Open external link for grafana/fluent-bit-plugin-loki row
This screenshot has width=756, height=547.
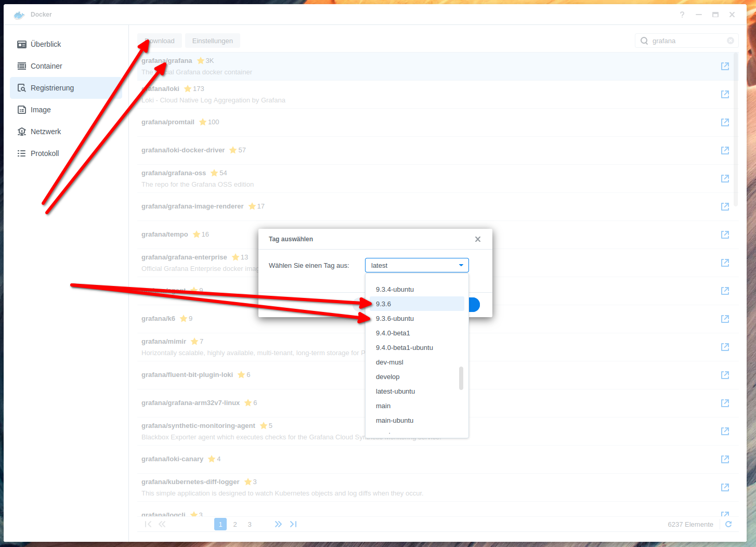725,375
